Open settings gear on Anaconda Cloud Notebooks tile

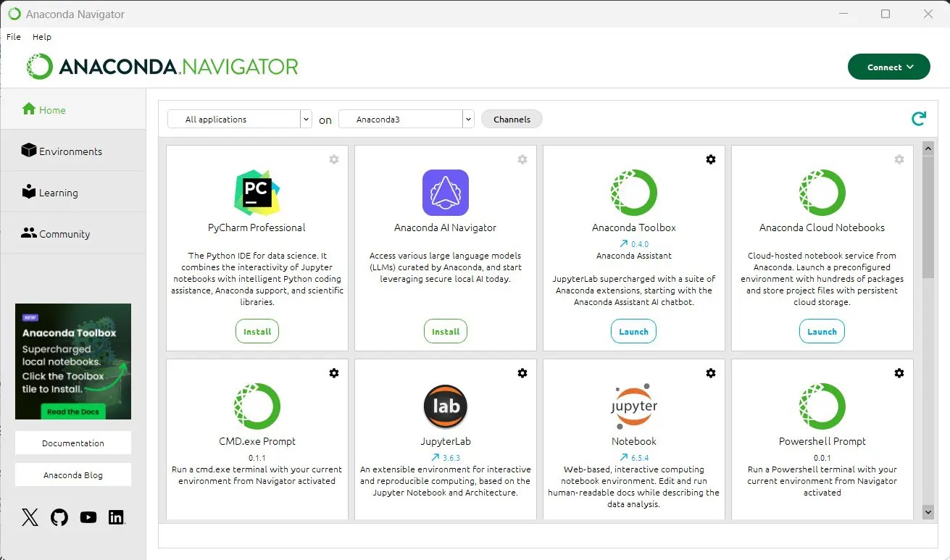[899, 159]
